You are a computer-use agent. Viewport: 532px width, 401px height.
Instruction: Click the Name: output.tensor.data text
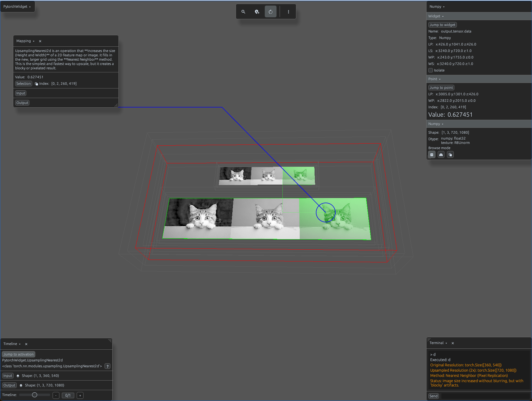coord(450,31)
